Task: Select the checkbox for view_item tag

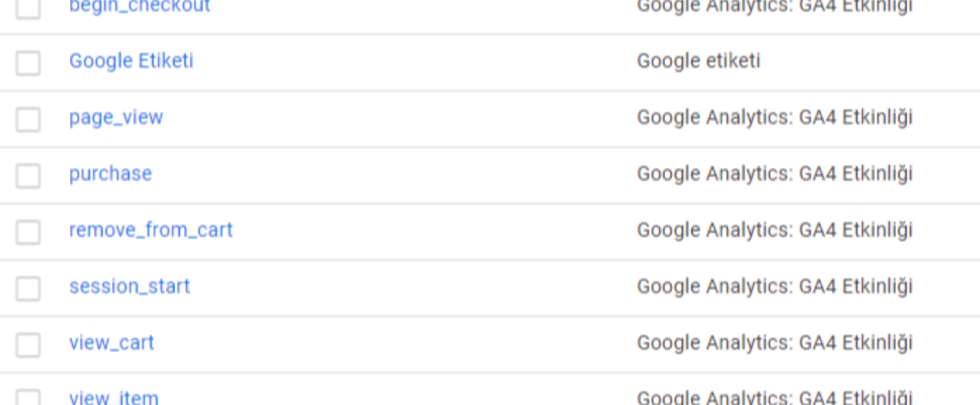Action: click(x=28, y=398)
